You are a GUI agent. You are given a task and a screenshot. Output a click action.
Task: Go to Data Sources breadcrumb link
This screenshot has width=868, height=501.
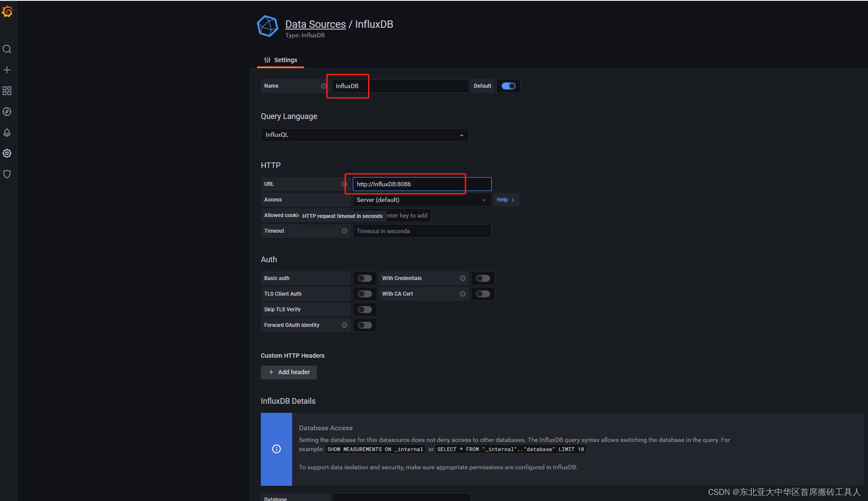(316, 24)
